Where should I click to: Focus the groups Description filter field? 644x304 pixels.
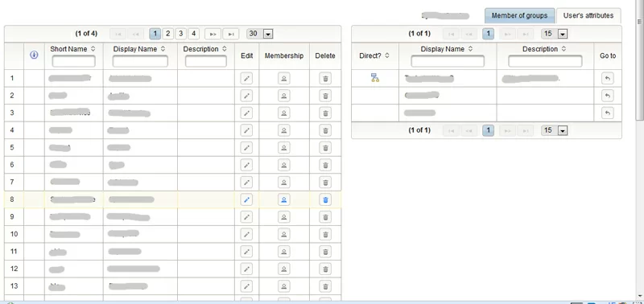click(545, 61)
